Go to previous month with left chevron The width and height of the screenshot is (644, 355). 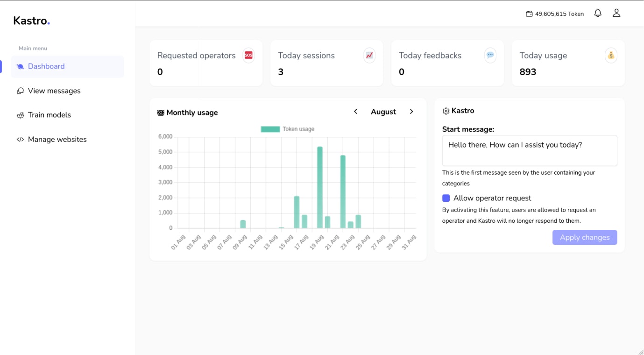tap(356, 112)
